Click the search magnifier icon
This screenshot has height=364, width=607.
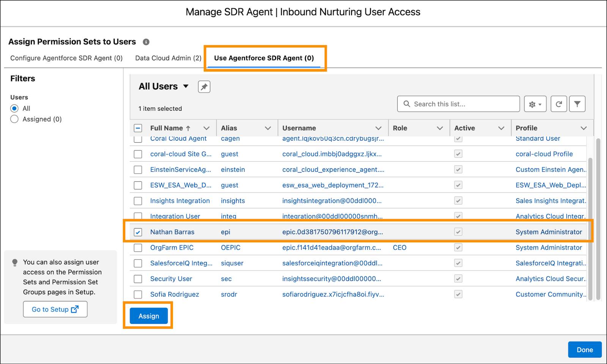407,104
